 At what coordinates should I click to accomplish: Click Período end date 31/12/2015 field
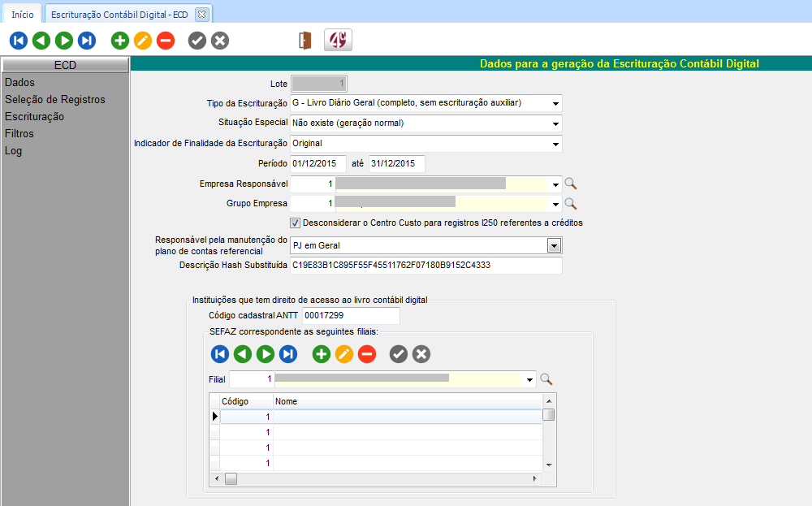(397, 164)
